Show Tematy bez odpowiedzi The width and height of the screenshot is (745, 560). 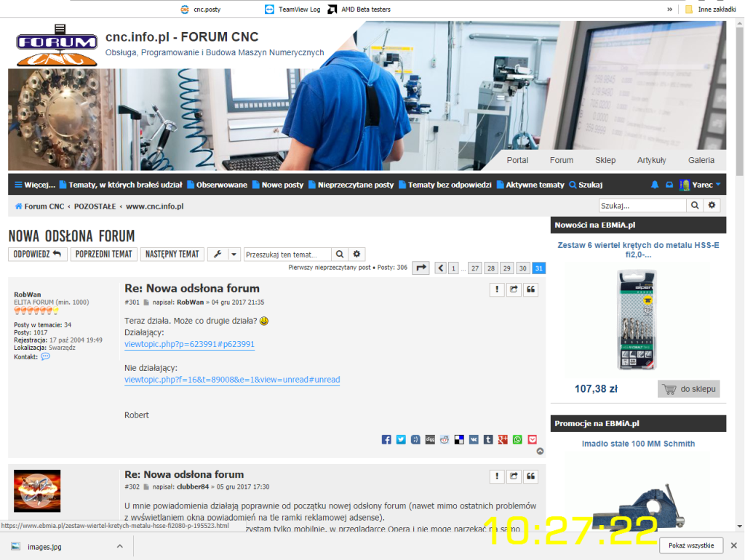445,185
